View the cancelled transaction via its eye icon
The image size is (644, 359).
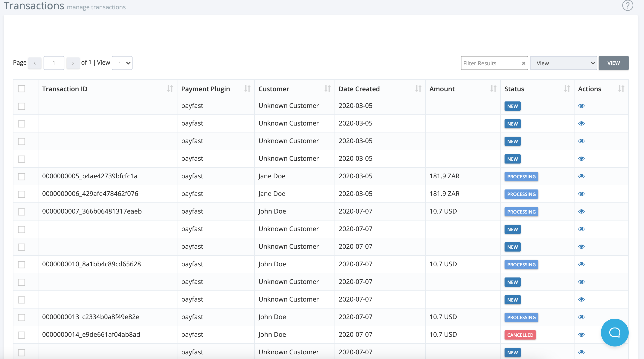coord(581,334)
